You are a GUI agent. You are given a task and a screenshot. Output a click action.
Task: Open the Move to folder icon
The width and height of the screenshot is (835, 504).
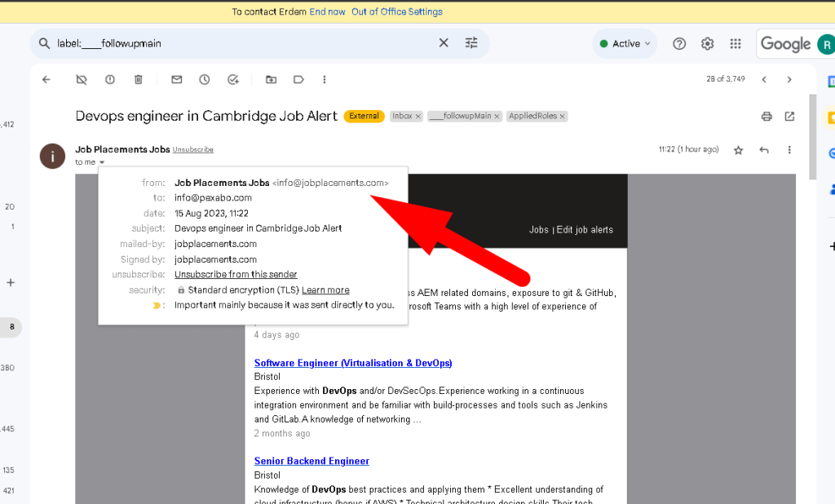tap(271, 79)
